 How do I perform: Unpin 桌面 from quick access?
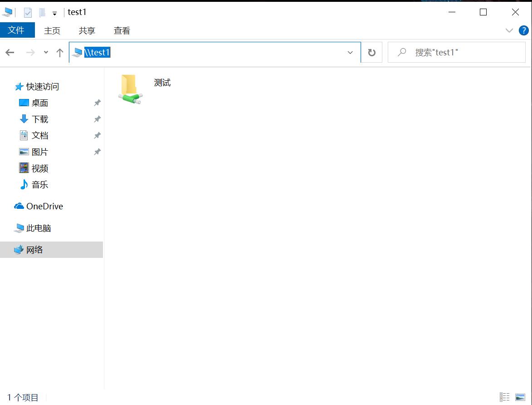tap(97, 103)
